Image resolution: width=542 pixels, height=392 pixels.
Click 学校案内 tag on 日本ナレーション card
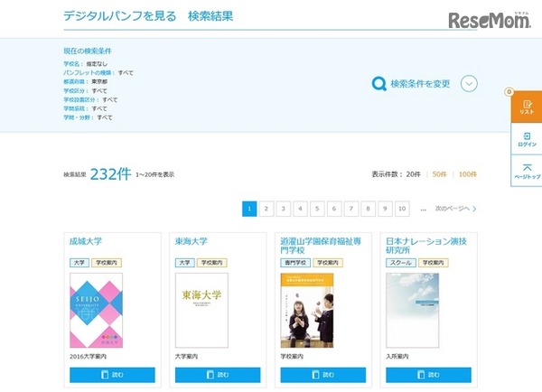click(433, 263)
